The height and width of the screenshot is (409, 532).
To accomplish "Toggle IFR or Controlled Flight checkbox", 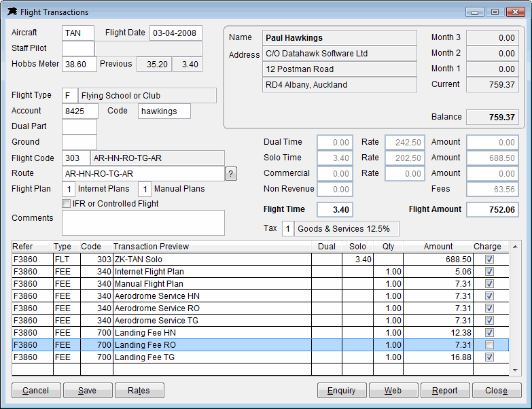I will point(66,204).
